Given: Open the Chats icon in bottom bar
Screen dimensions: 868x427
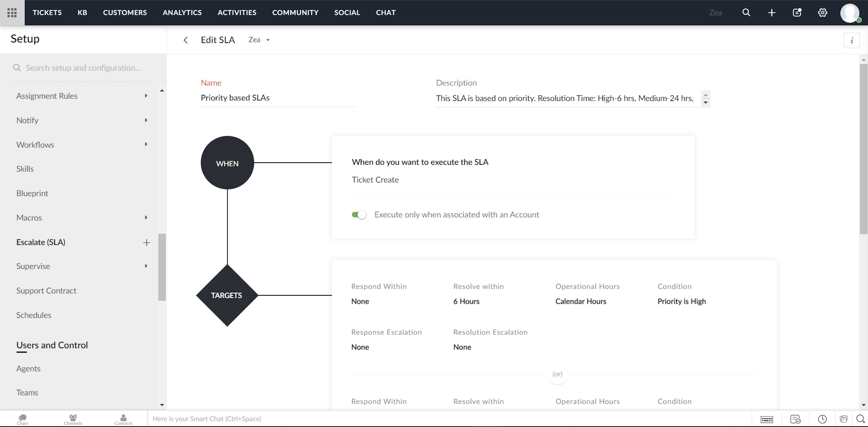Looking at the screenshot, I should [23, 419].
